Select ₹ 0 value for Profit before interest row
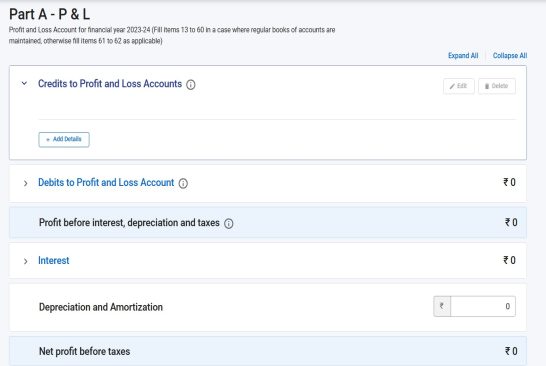Viewport: 546px width, 366px height. (511, 222)
